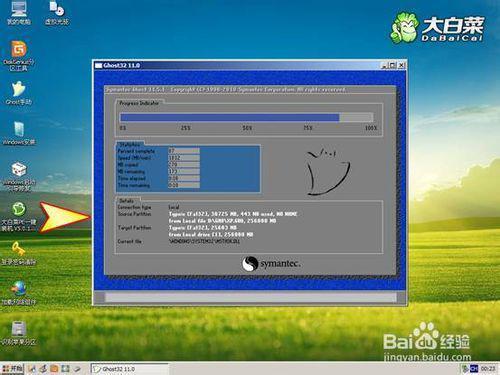Image resolution: width=500 pixels, height=375 pixels.
Task: Open the Windows installer desktop icon
Action: tap(19, 133)
